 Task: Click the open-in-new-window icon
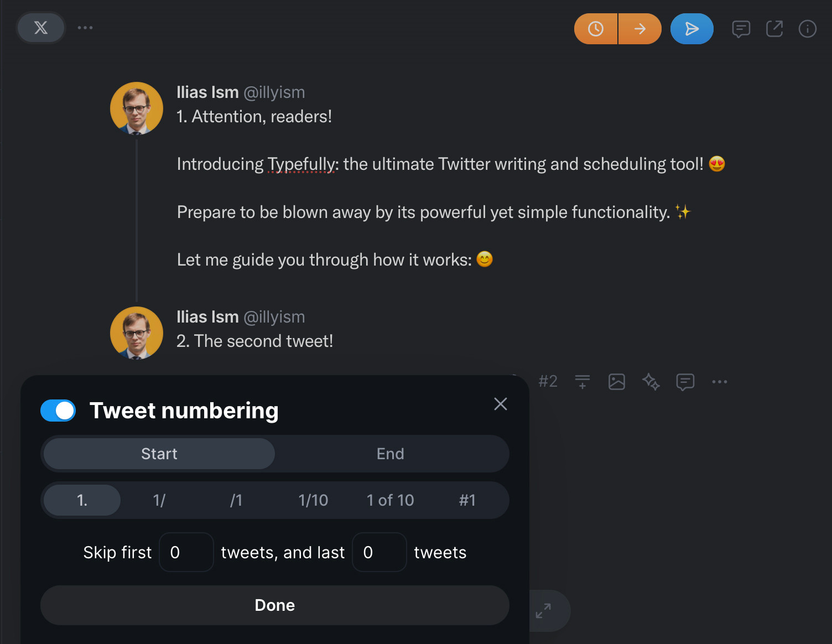[774, 28]
